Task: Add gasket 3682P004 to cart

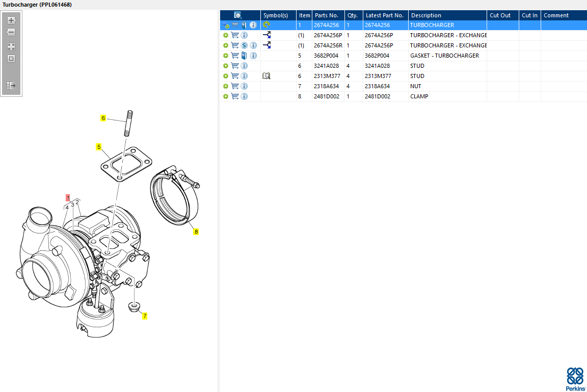Action: (x=235, y=56)
